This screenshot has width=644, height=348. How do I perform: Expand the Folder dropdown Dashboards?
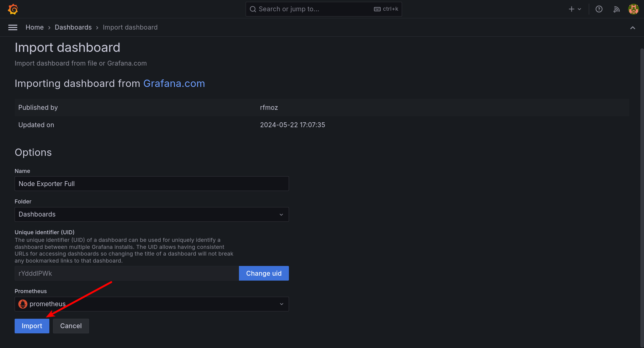(151, 214)
